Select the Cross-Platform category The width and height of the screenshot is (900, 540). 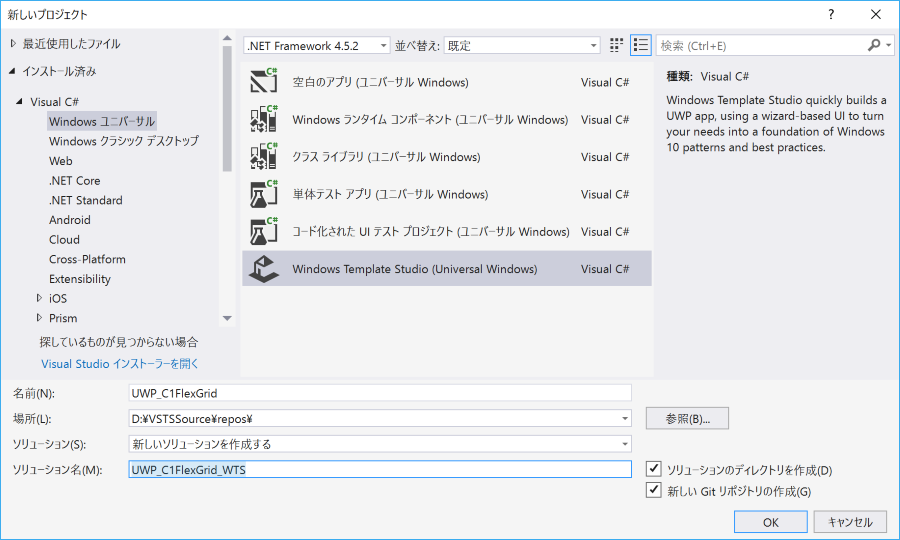click(87, 259)
